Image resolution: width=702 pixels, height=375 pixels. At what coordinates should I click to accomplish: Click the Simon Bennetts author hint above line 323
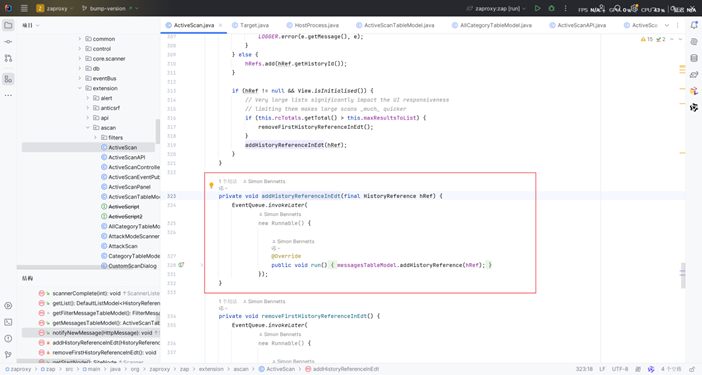click(264, 181)
